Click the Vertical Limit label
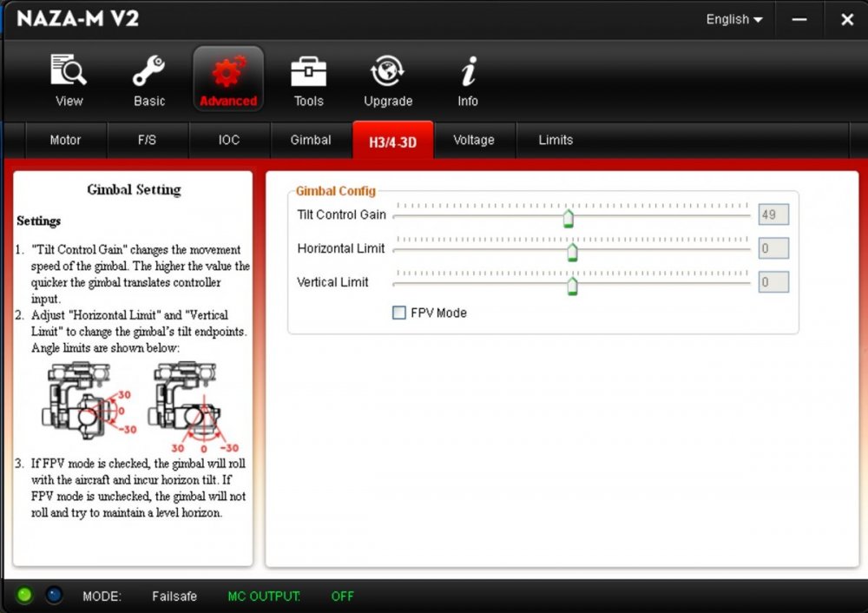This screenshot has height=613, width=868. click(332, 282)
